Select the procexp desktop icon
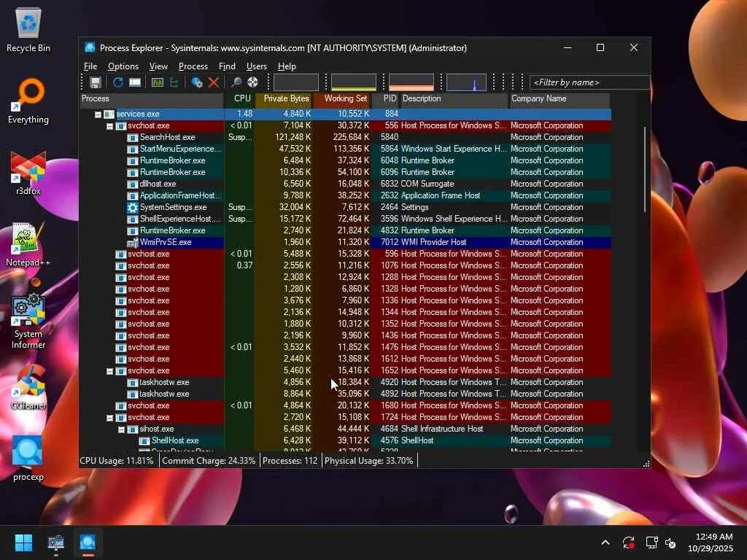Screen dimensions: 747x560 tap(28, 458)
